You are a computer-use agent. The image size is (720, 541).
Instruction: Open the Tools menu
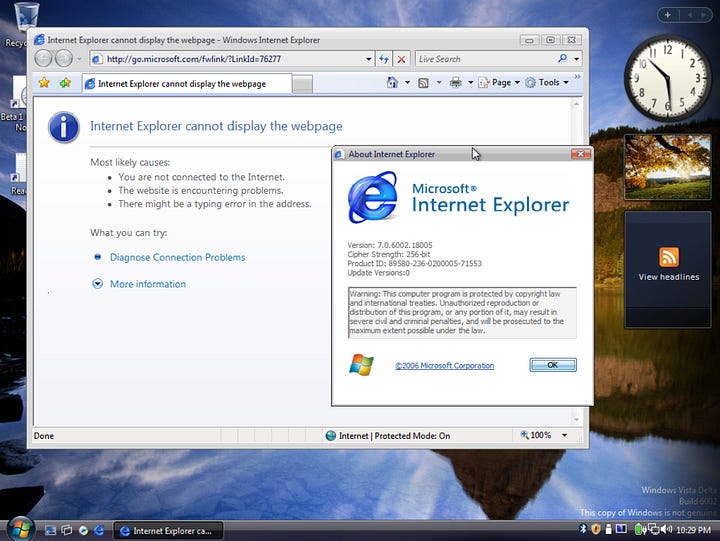coord(547,83)
